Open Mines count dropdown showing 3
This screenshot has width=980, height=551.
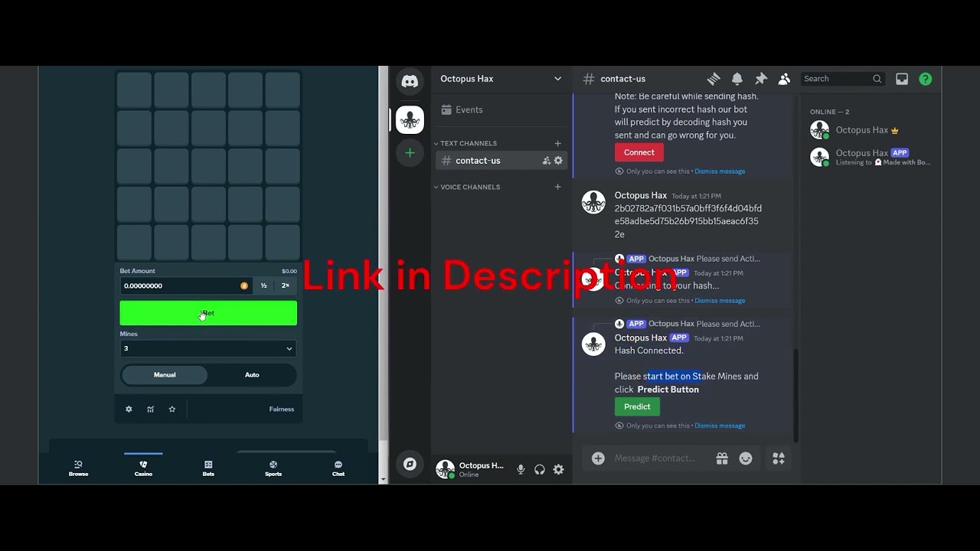click(208, 348)
